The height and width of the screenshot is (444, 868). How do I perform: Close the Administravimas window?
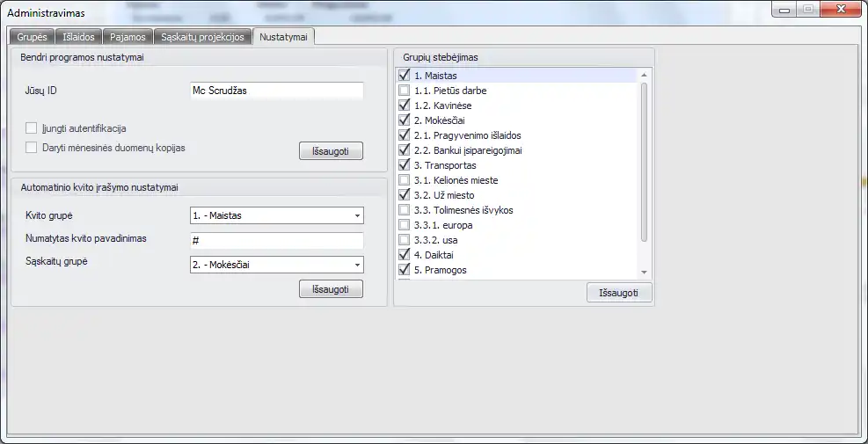point(842,10)
